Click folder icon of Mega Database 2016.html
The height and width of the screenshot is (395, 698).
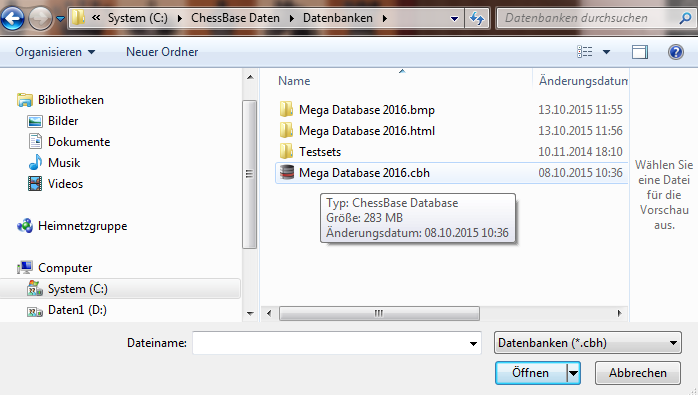[x=286, y=130]
